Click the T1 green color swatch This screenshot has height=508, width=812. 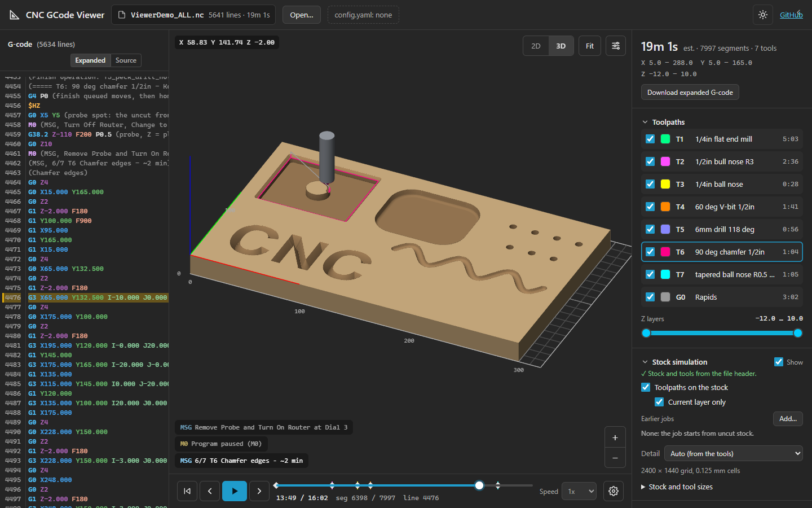(x=665, y=139)
